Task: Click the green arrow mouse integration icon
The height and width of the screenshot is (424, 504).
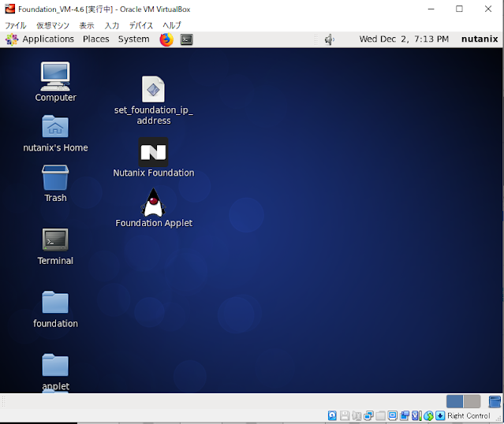Action: 428,415
